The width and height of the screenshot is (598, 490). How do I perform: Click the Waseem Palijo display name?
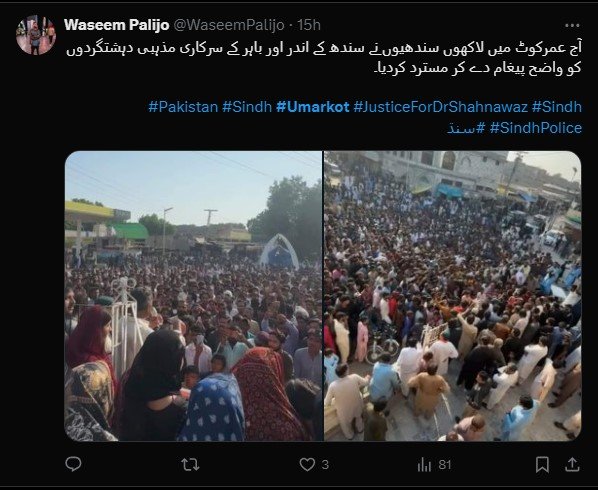pyautogui.click(x=117, y=25)
